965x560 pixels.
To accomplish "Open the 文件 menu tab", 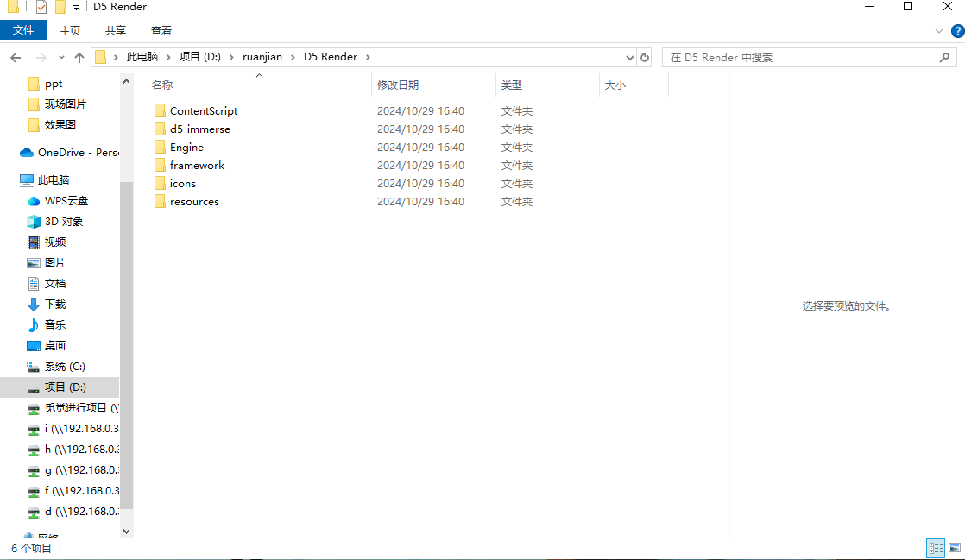I will (x=23, y=30).
